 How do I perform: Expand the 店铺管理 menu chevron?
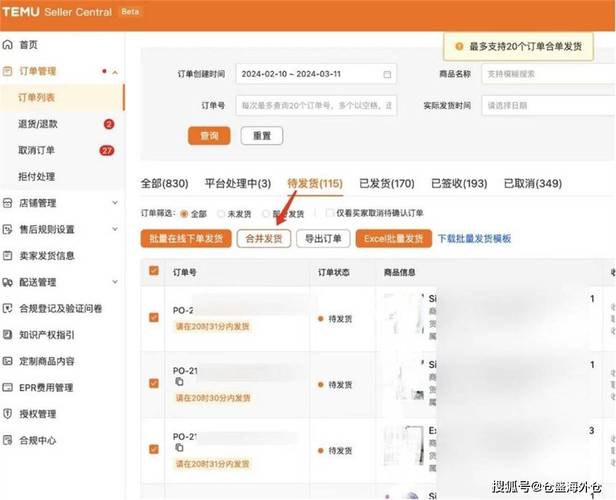(x=115, y=203)
